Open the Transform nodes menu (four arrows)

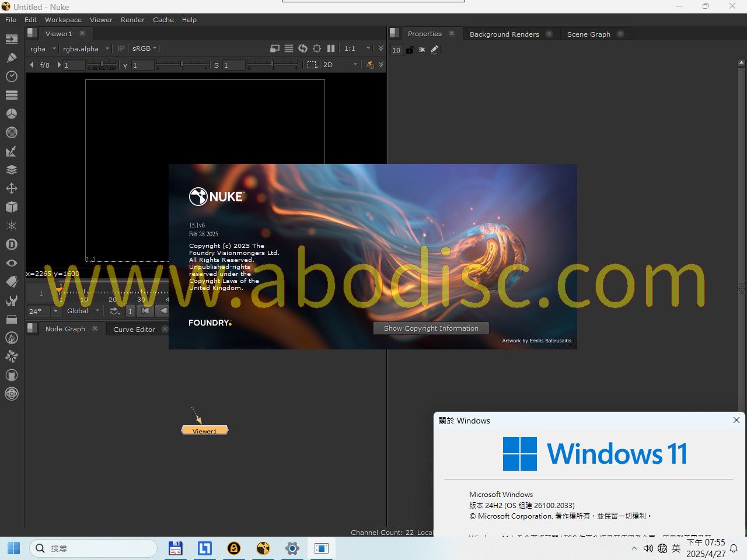tap(12, 188)
